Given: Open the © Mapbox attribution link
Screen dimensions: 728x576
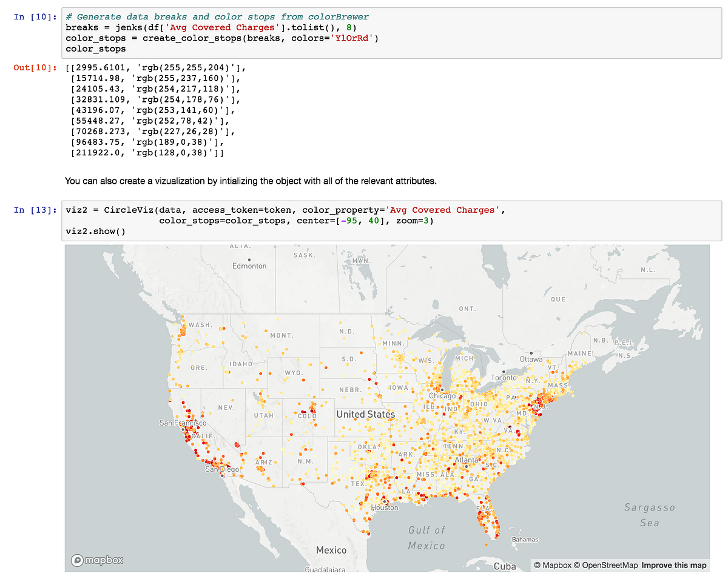Looking at the screenshot, I should 551,564.
